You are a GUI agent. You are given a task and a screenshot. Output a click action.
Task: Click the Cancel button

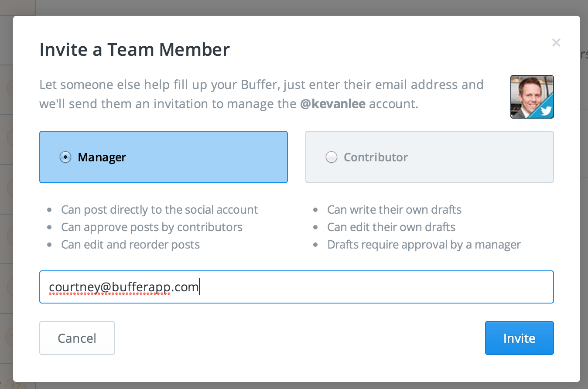pyautogui.click(x=77, y=338)
